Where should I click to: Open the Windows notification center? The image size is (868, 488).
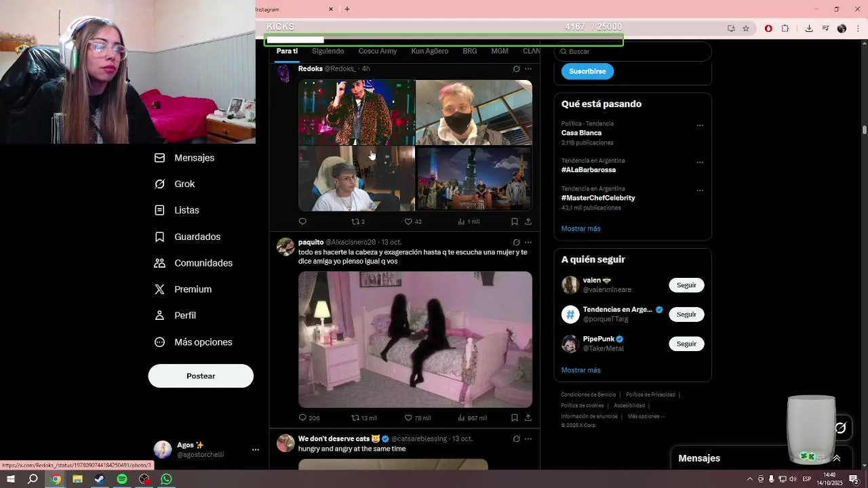(x=854, y=479)
